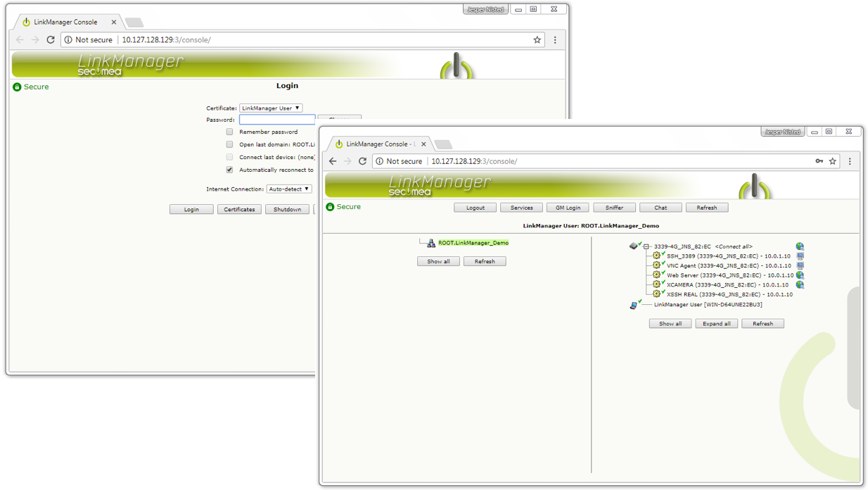
Task: Open the Chat button
Action: pos(660,208)
